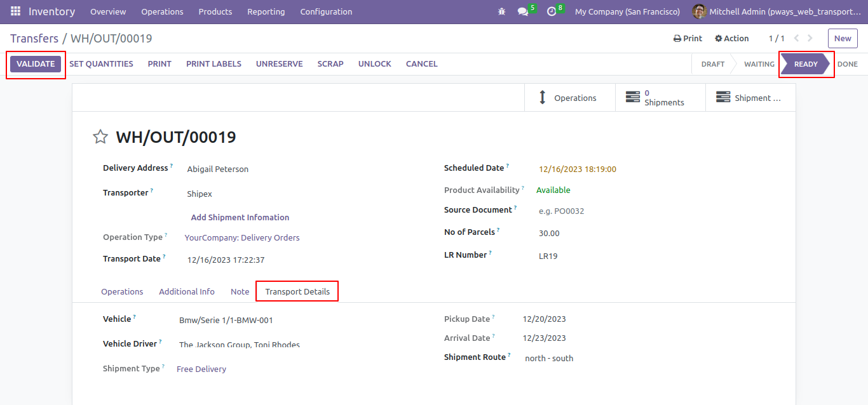Image resolution: width=868 pixels, height=405 pixels.
Task: Switch to the Additional Info tab
Action: coord(187,291)
